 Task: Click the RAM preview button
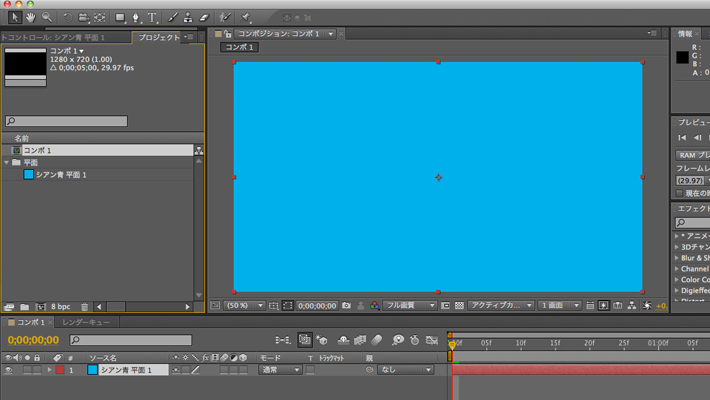coord(692,155)
